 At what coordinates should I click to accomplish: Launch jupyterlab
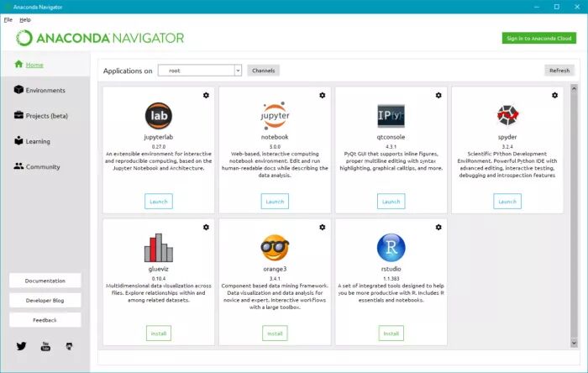tap(159, 202)
